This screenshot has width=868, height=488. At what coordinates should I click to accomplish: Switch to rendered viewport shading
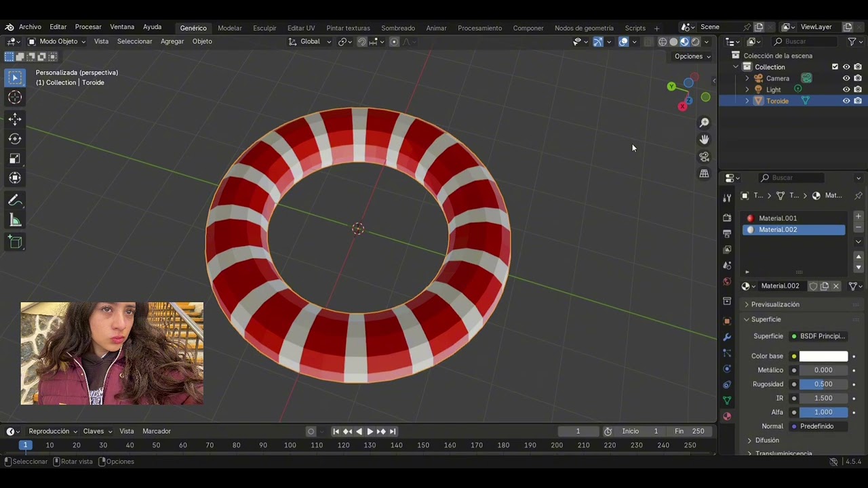(x=695, y=42)
